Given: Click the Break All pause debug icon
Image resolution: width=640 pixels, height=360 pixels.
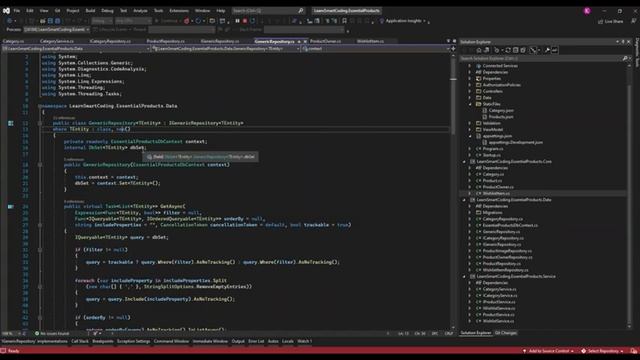Looking at the screenshot, I should (x=237, y=21).
